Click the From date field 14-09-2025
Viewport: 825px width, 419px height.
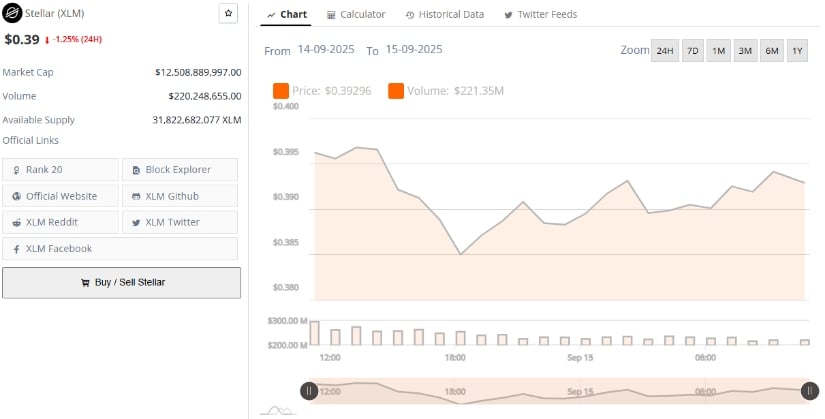click(326, 49)
